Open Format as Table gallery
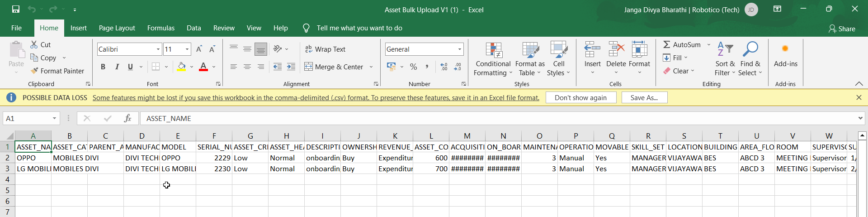Screen dimensions: 868x217 tap(530, 59)
